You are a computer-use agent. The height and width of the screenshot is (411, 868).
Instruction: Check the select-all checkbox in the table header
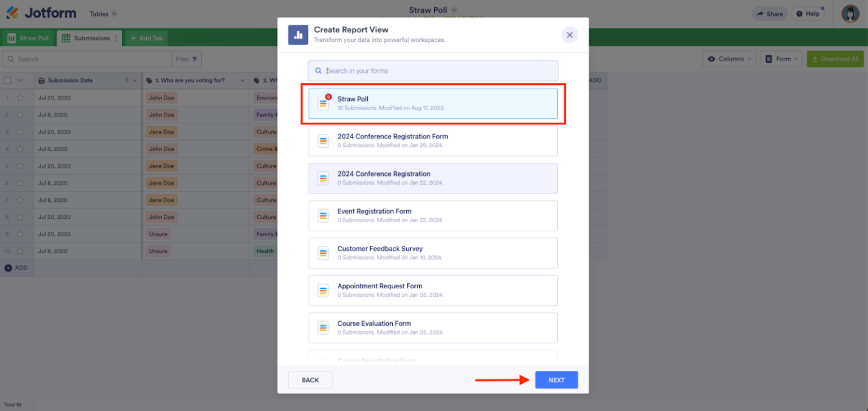pos(7,80)
